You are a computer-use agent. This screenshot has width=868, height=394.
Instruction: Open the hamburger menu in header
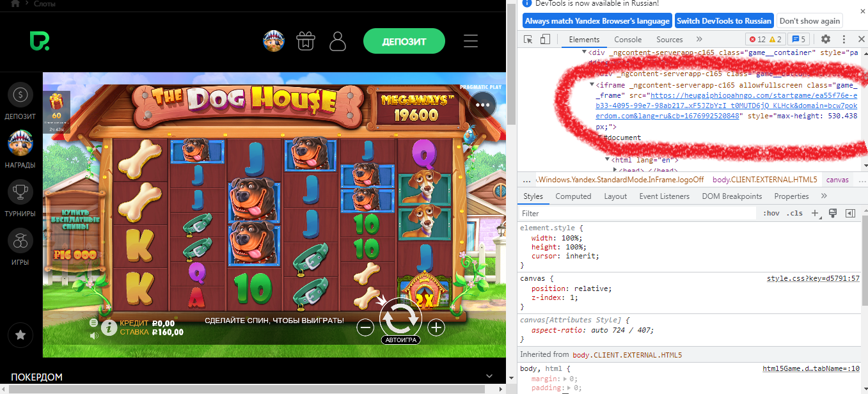[x=471, y=42]
